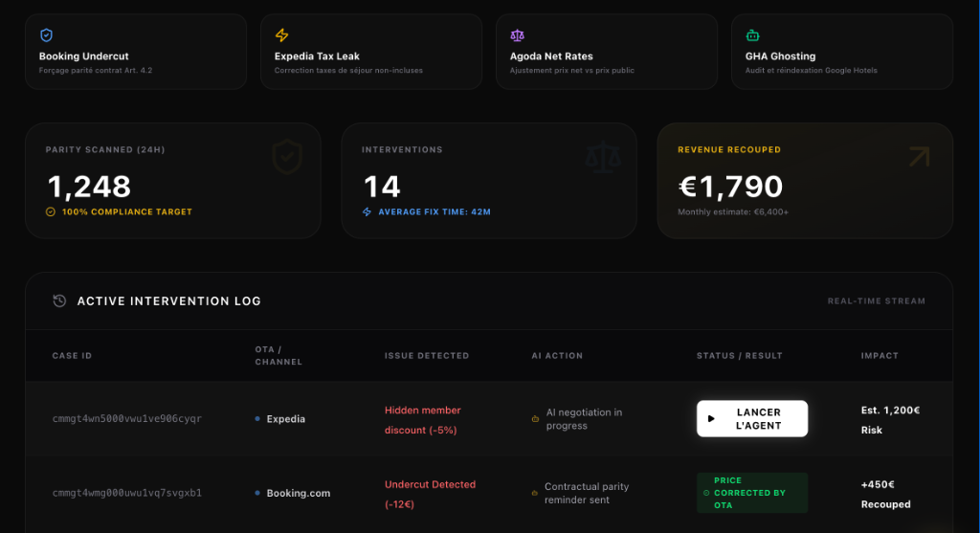Click blue dot next to Booking.com channel
The height and width of the screenshot is (533, 980).
tap(257, 493)
